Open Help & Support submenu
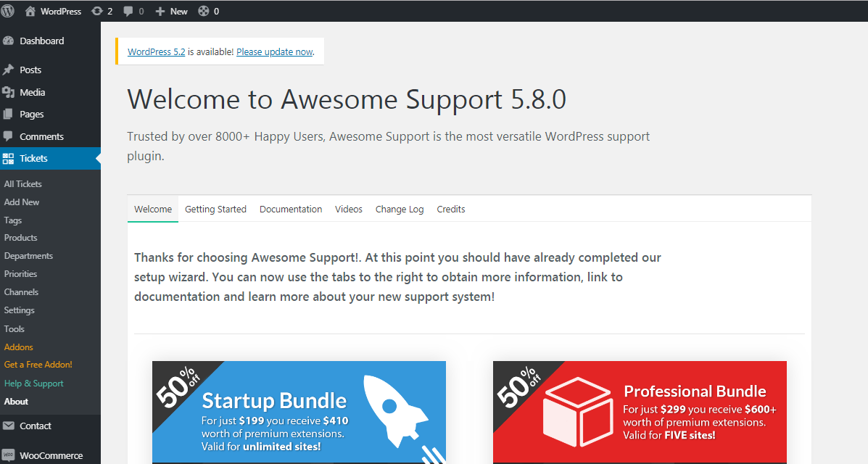The width and height of the screenshot is (868, 464). click(34, 383)
